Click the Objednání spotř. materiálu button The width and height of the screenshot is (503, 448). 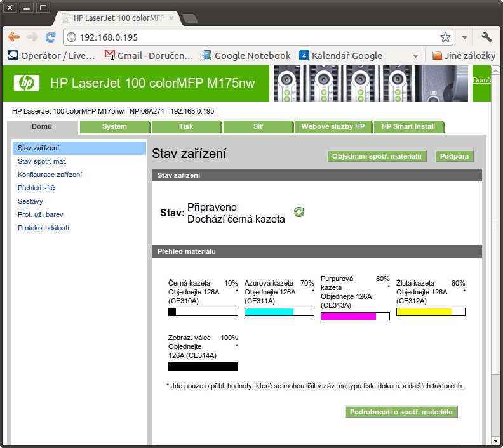[x=377, y=156]
